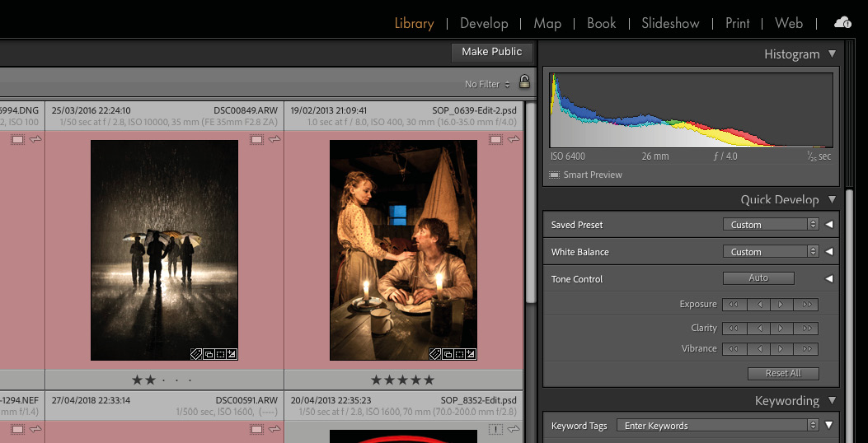Toggle Keyword Tags section disclosure triangle

tap(828, 426)
